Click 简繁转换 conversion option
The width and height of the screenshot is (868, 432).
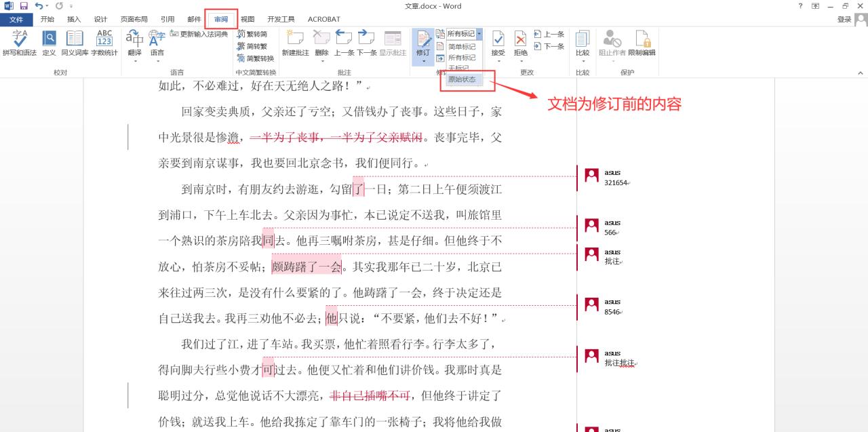(255, 58)
